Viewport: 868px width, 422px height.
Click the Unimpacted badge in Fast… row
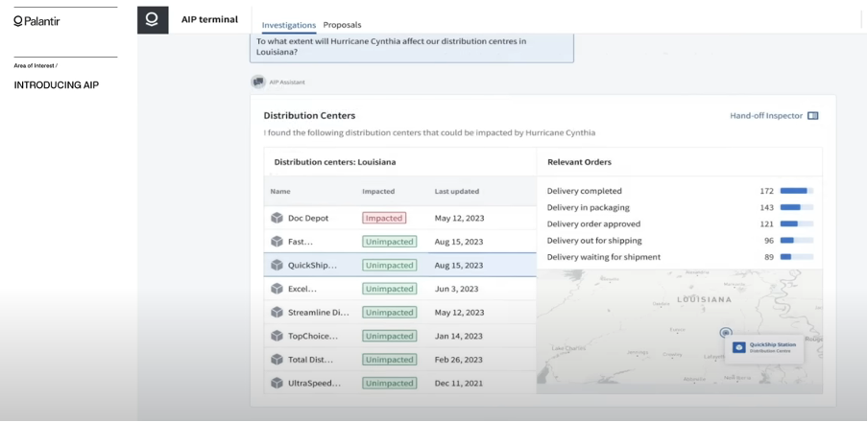[390, 242]
